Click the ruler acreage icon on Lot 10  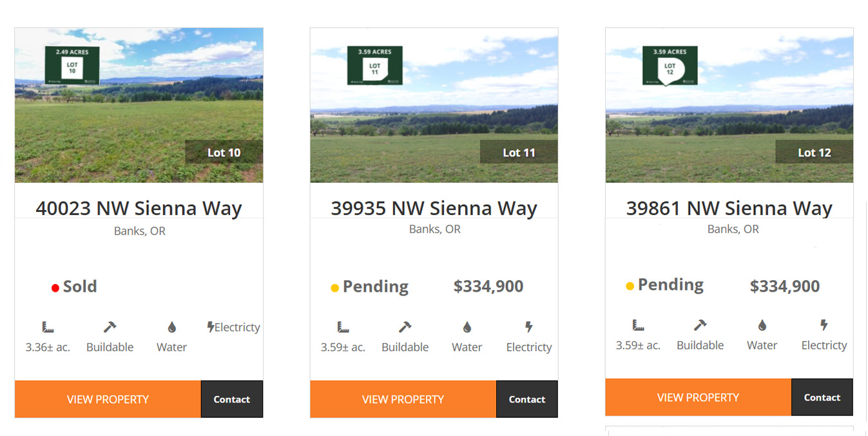[48, 327]
